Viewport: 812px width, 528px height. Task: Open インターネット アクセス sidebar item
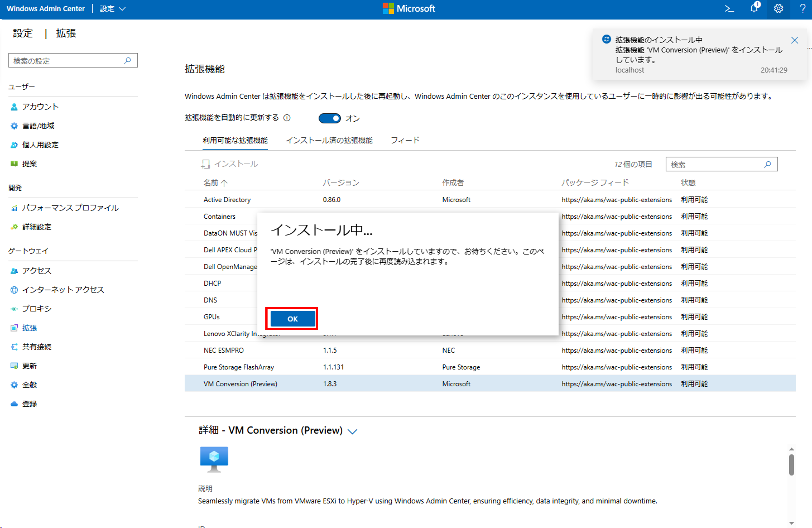pyautogui.click(x=63, y=289)
